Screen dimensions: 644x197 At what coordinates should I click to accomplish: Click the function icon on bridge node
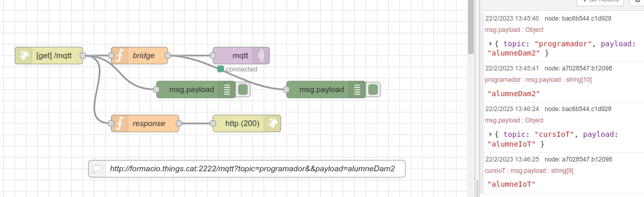coord(119,56)
